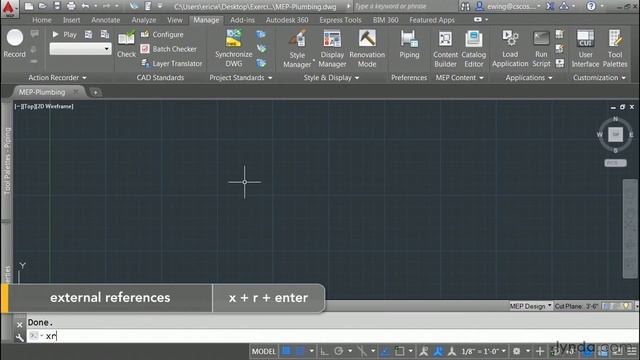Viewport: 640px width, 360px height.
Task: Switch to the Insert ribbon tab
Action: [x=71, y=20]
